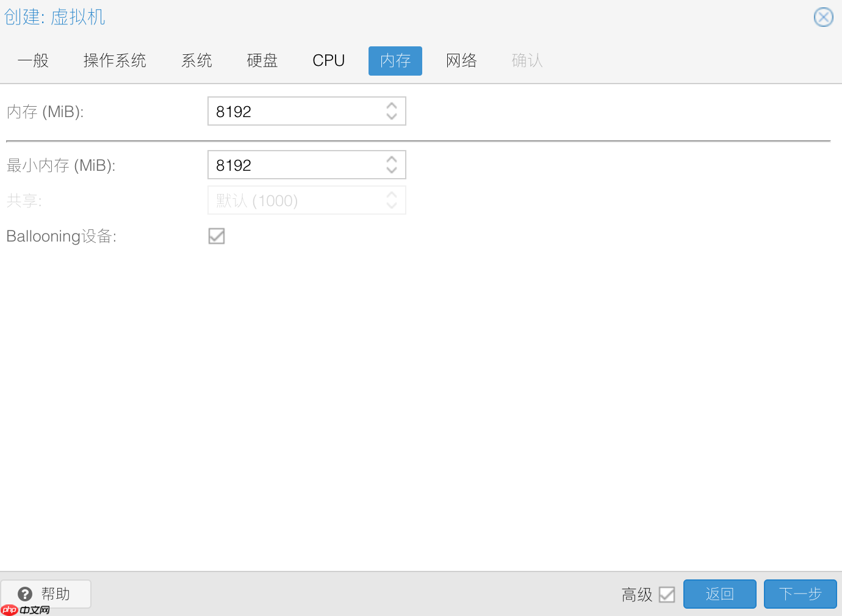Viewport: 842px width, 616px height.
Task: Disable the Ballooning设备 checkbox
Action: point(217,236)
